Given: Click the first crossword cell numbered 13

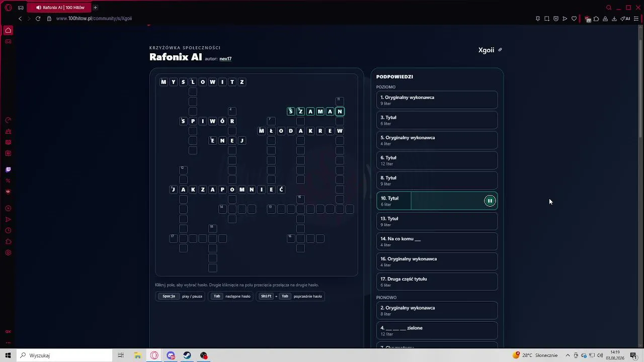Looking at the screenshot, I should [x=271, y=209].
